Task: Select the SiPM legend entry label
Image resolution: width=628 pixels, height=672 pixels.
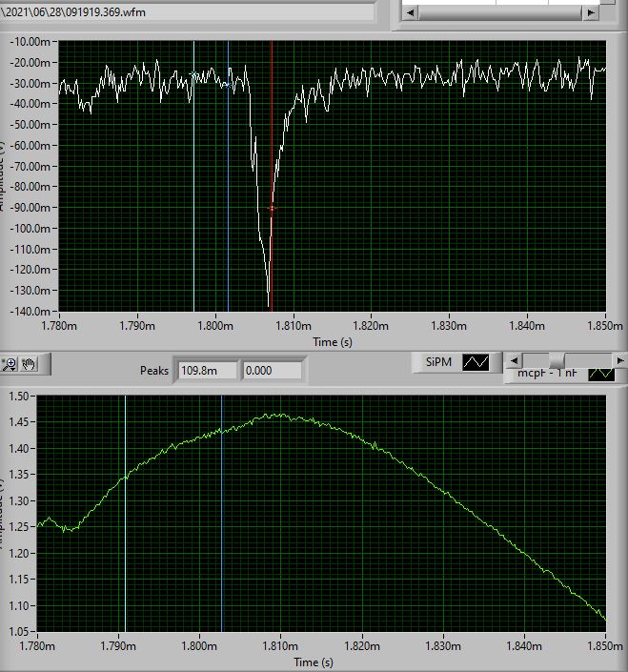Action: pyautogui.click(x=438, y=362)
